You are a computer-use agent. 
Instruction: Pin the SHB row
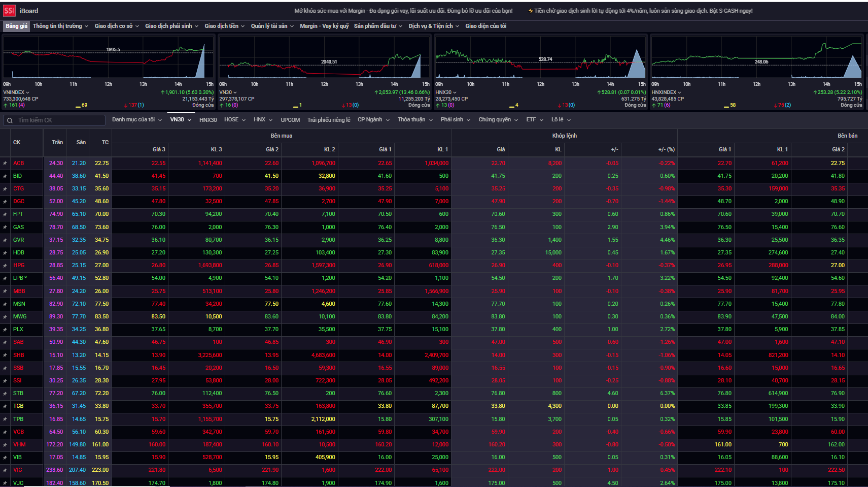5,355
